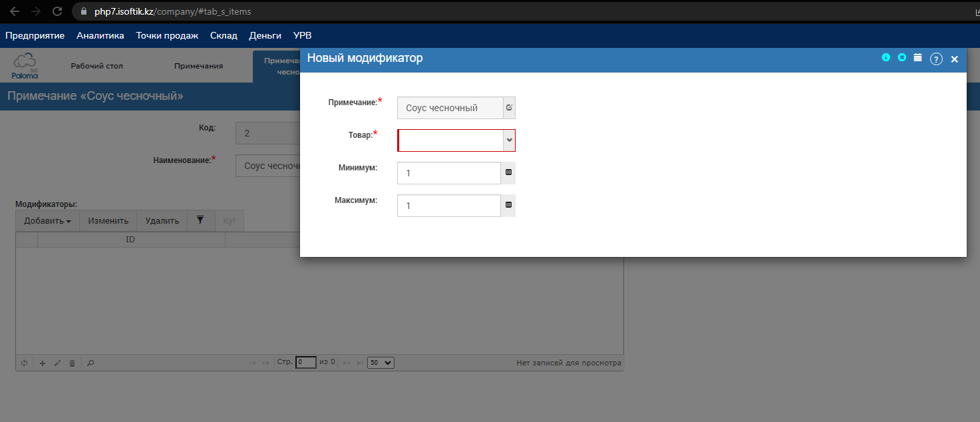Screen dimensions: 980x422
Task: Click the magnifier search icon in grid footer
Action: pos(90,363)
